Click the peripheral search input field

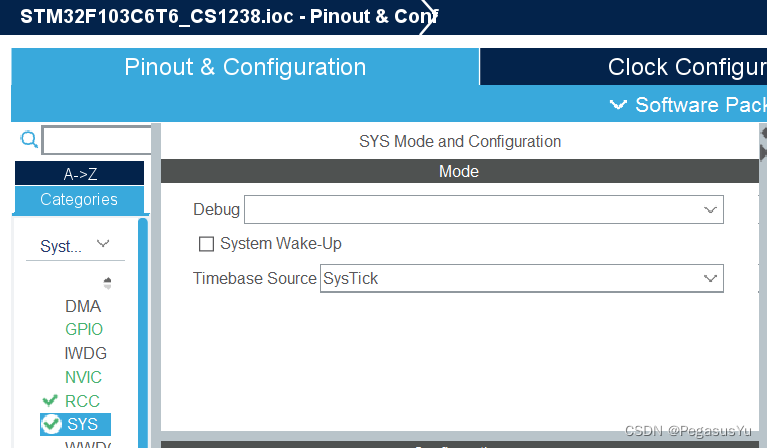pyautogui.click(x=95, y=140)
